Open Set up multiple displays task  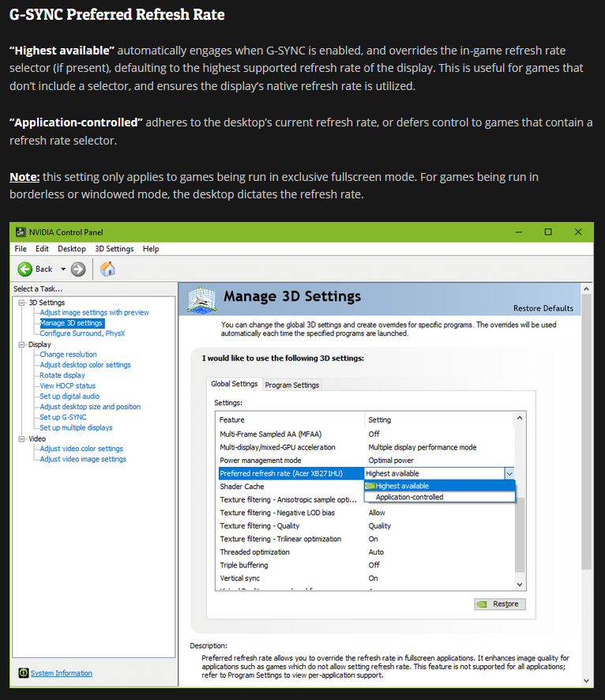tap(76, 427)
